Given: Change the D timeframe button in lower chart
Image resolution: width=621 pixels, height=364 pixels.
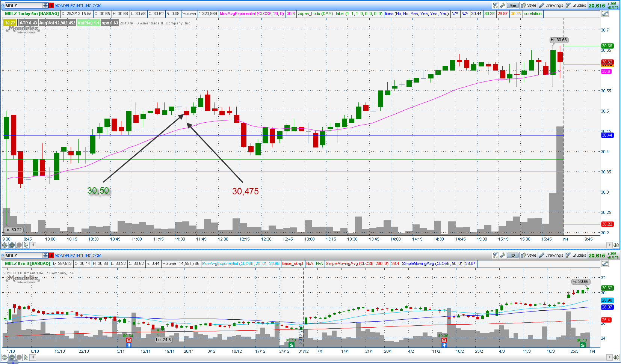Looking at the screenshot, I should (513, 255).
